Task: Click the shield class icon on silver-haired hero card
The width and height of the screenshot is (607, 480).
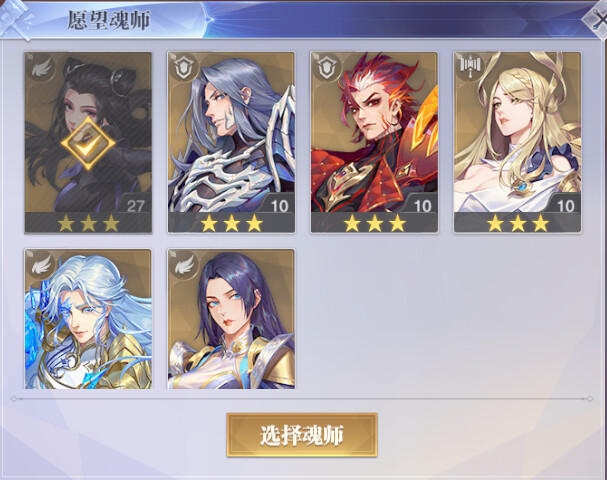Action: pos(185,69)
